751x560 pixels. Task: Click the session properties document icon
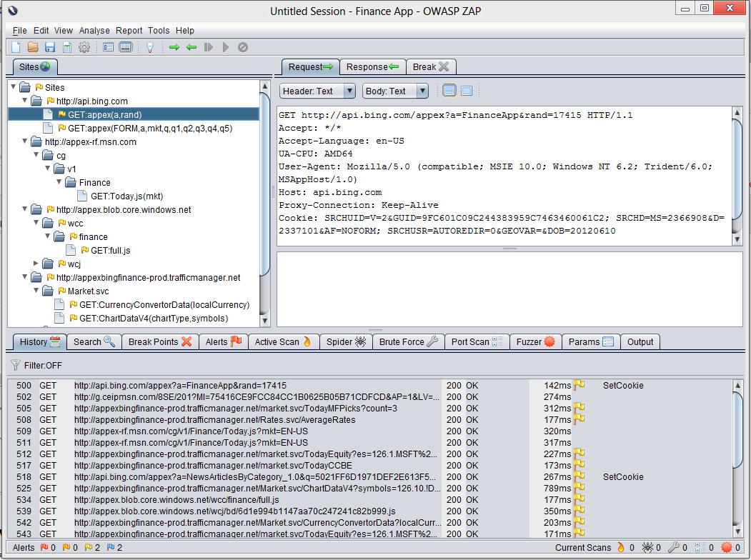coord(67,47)
